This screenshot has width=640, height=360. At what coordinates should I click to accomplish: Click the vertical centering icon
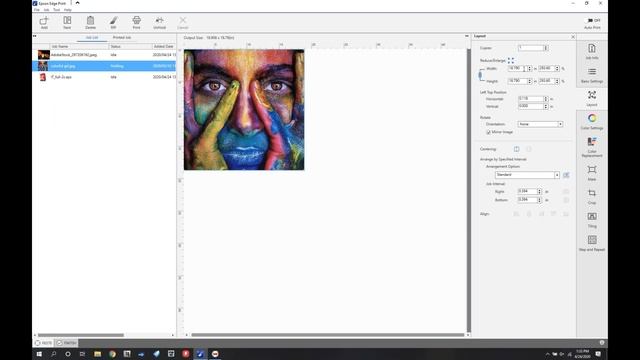(529, 149)
